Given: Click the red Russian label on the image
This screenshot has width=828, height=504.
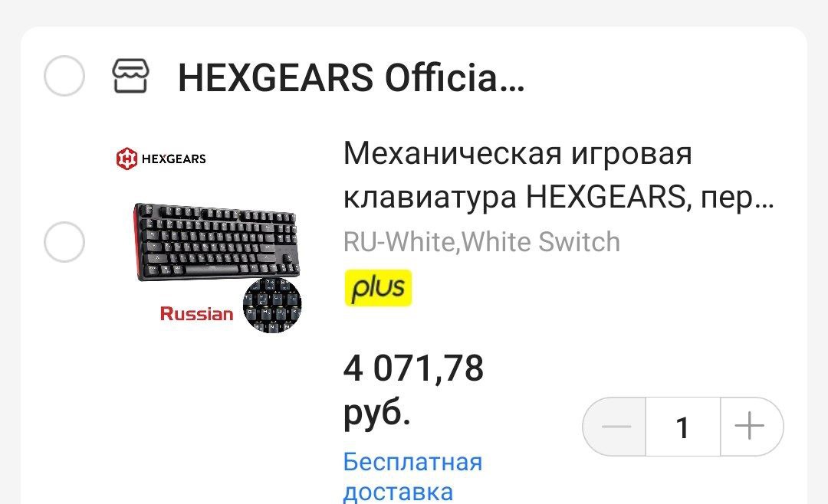Looking at the screenshot, I should coord(196,313).
